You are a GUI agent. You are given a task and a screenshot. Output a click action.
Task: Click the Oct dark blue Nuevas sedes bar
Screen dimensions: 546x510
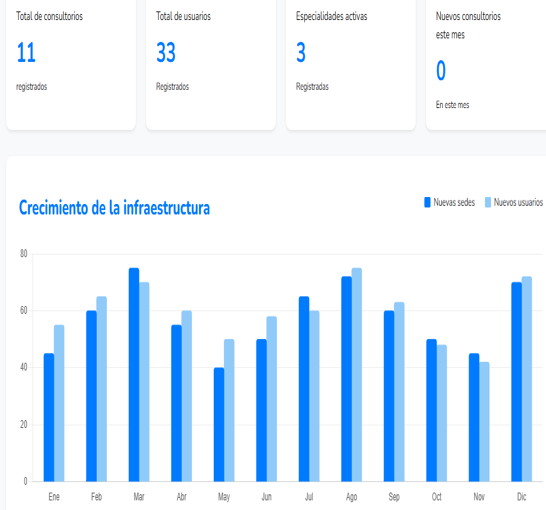click(431, 410)
